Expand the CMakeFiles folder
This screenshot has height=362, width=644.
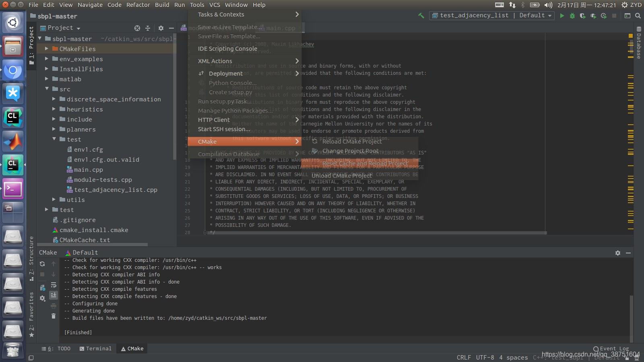pos(47,49)
